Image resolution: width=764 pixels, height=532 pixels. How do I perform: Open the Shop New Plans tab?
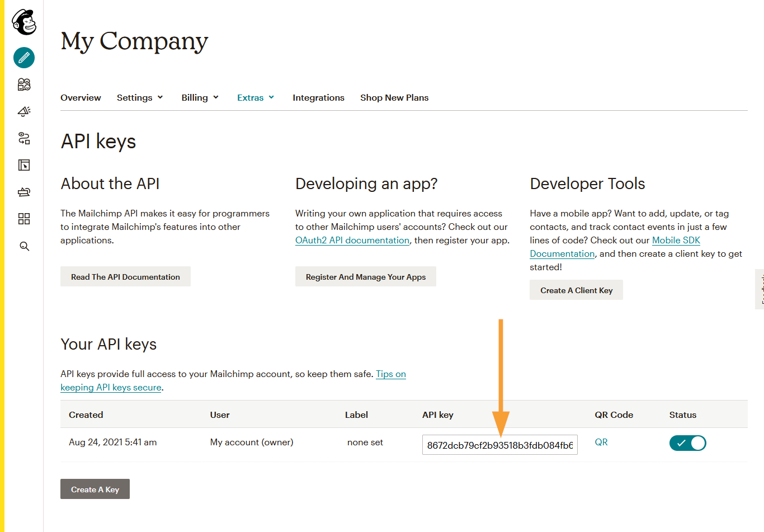coord(394,97)
